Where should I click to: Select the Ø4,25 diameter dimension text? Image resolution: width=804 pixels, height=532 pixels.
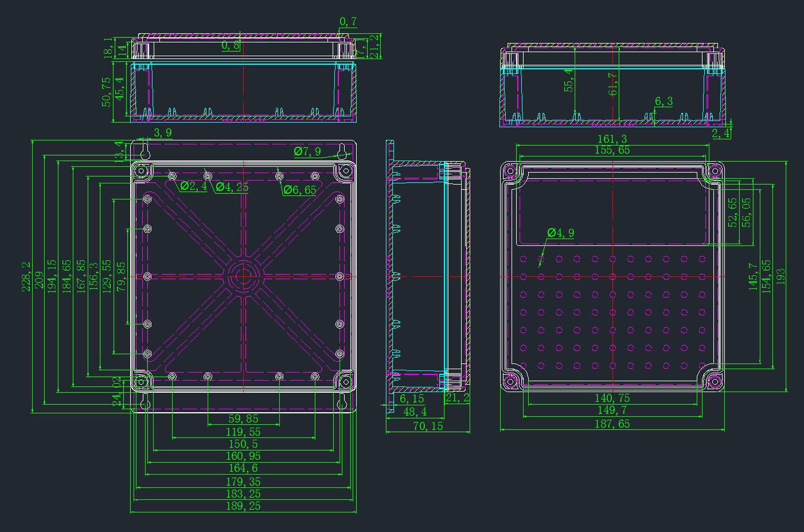232,186
